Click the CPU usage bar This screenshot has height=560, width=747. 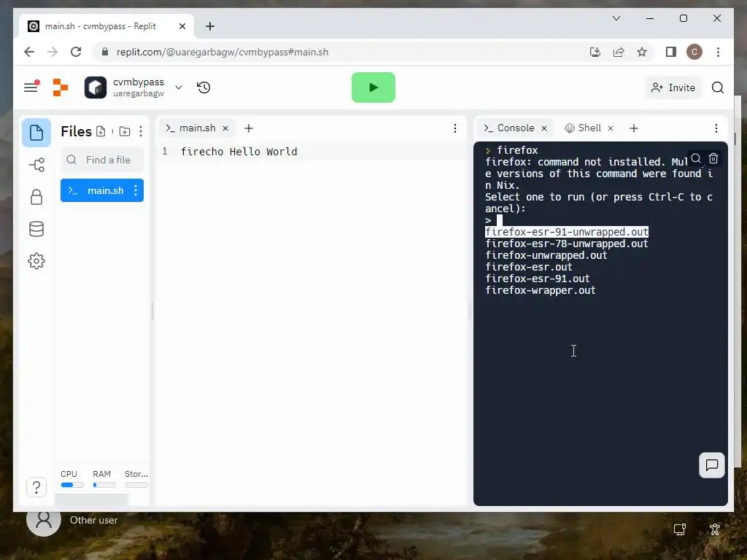72,485
